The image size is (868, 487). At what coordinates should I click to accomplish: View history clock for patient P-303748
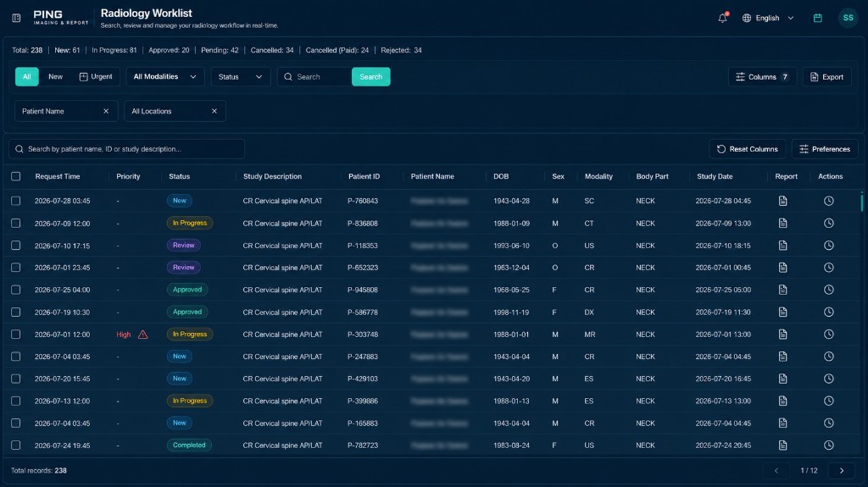(828, 335)
